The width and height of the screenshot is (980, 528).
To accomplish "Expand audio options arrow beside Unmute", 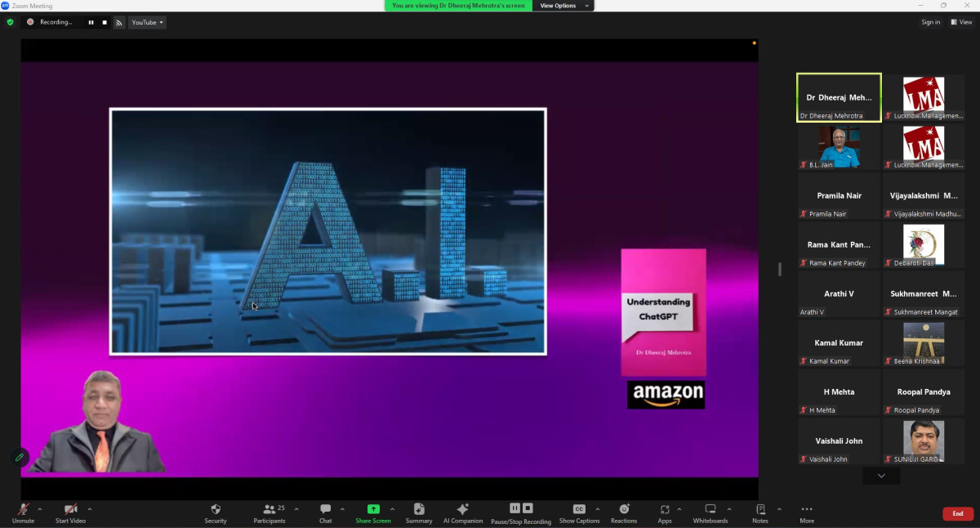I will [x=39, y=509].
